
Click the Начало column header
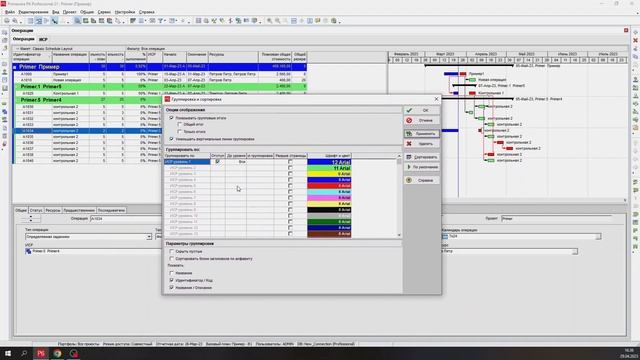click(x=174, y=57)
